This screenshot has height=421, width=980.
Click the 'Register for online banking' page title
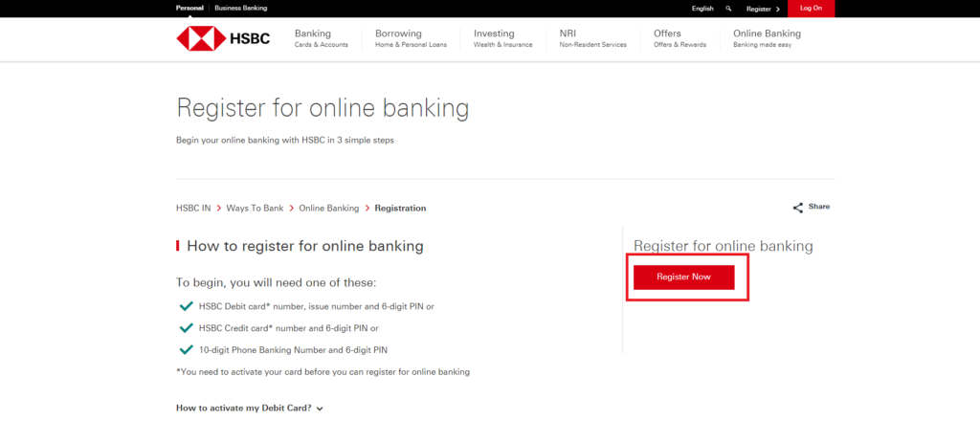point(323,107)
